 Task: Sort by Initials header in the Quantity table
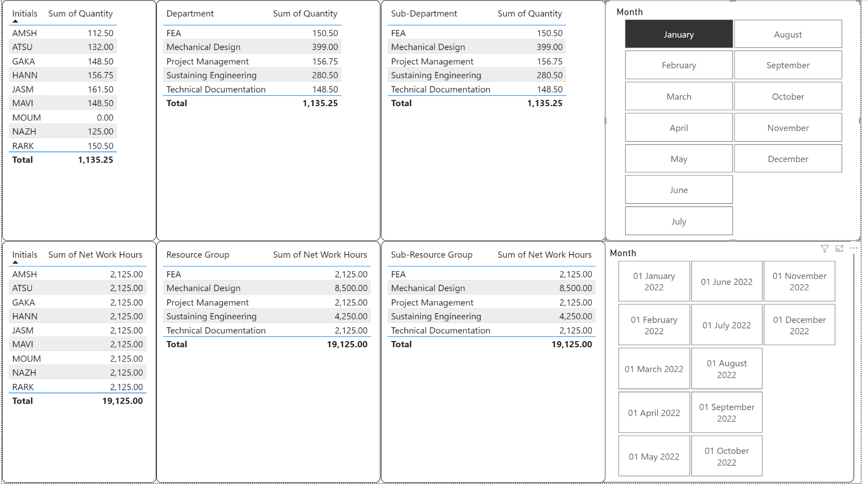point(25,13)
